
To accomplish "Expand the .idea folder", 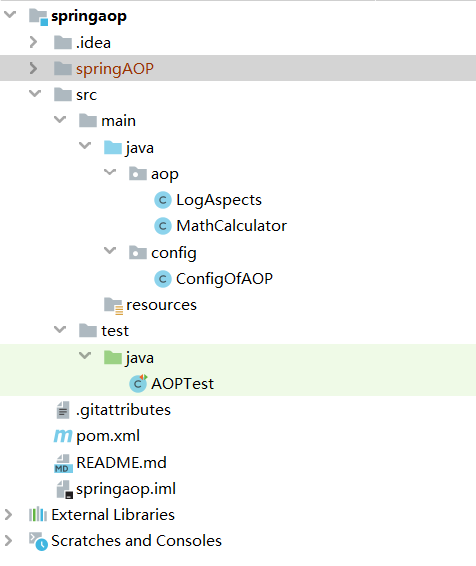I will 33,42.
